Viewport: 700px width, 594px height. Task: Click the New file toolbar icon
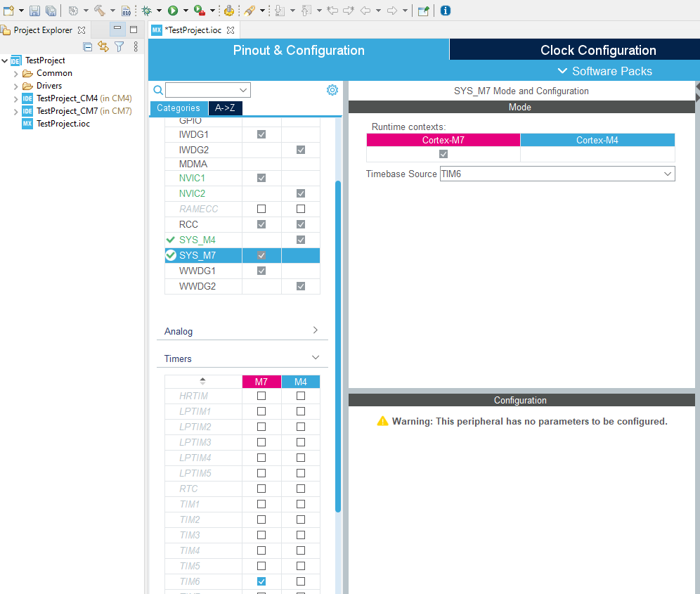(x=8, y=11)
